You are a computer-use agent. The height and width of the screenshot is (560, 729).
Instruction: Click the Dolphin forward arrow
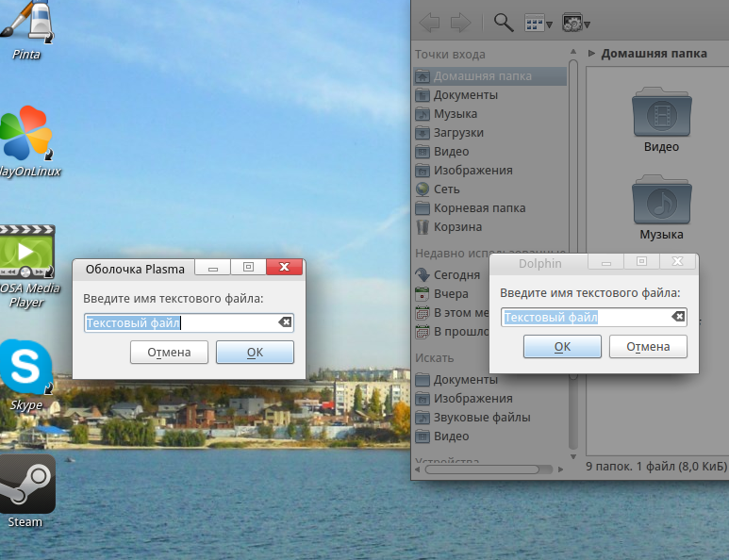(461, 23)
